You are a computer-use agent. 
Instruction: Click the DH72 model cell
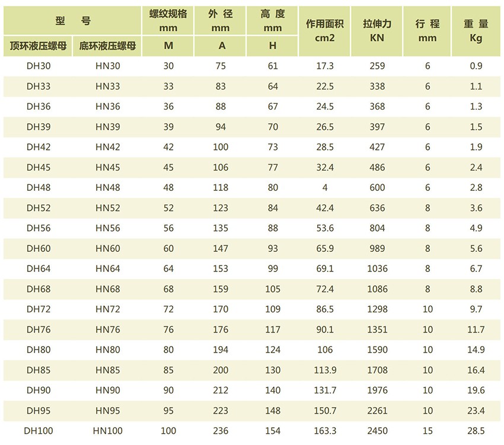pyautogui.click(x=39, y=309)
